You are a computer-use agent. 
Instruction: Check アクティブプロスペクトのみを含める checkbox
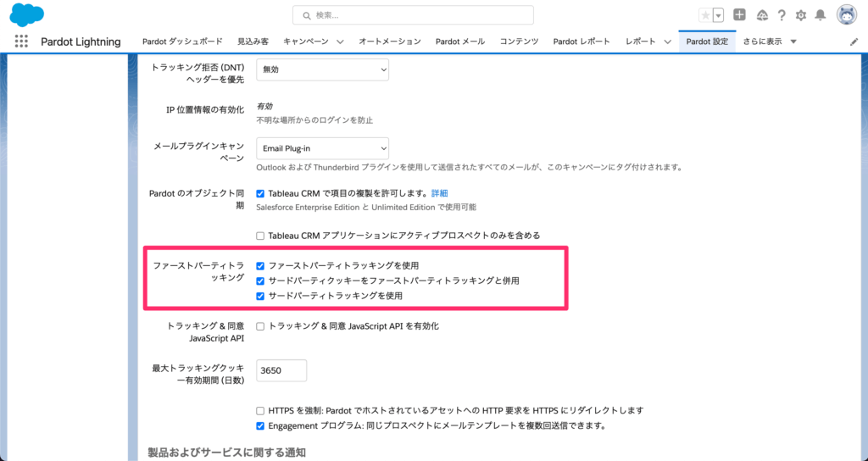coord(260,236)
